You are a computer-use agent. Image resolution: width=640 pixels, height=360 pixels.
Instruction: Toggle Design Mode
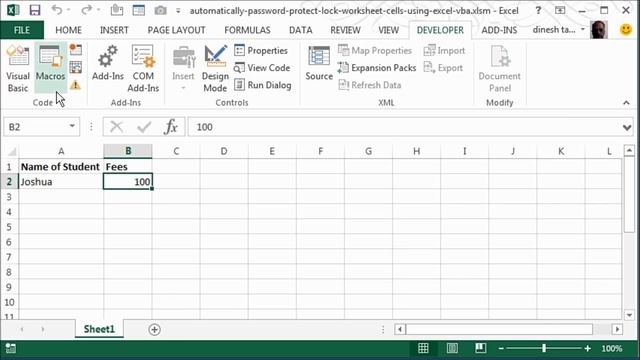pos(215,68)
